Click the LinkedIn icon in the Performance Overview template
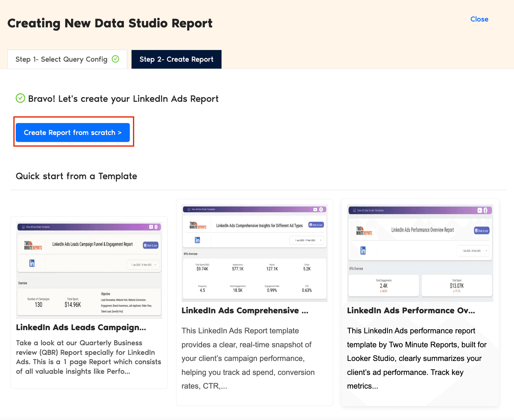This screenshot has width=514, height=420. pos(363,250)
